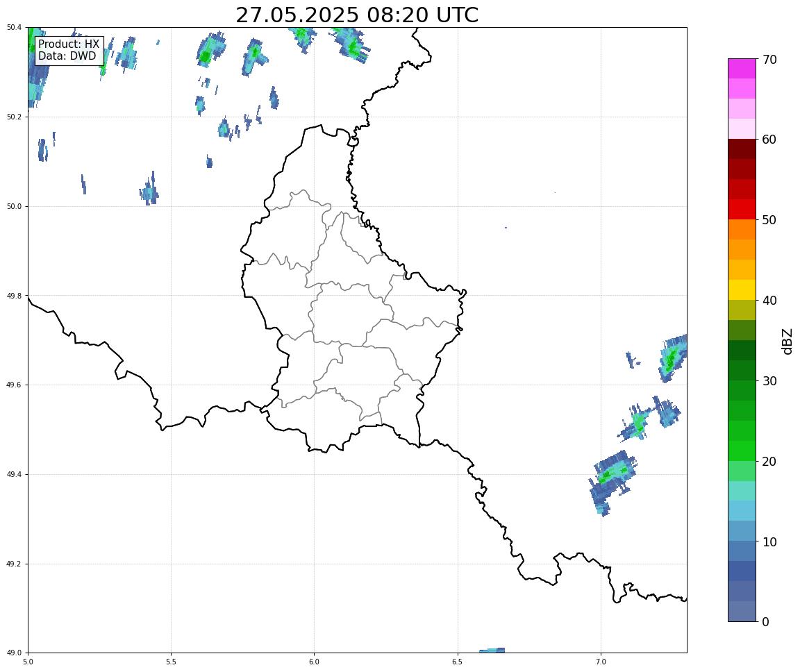Click the 10 tick label on colorbar
The height and width of the screenshot is (672, 800).
click(x=769, y=541)
